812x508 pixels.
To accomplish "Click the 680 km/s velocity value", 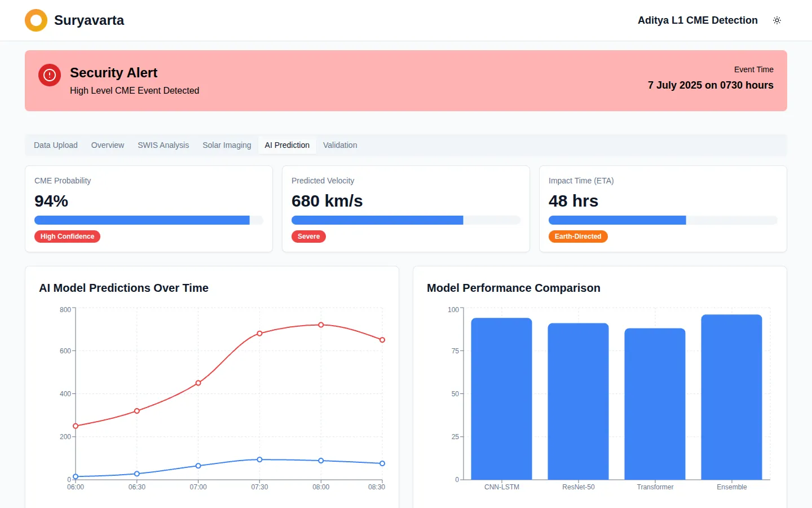I will 327,201.
